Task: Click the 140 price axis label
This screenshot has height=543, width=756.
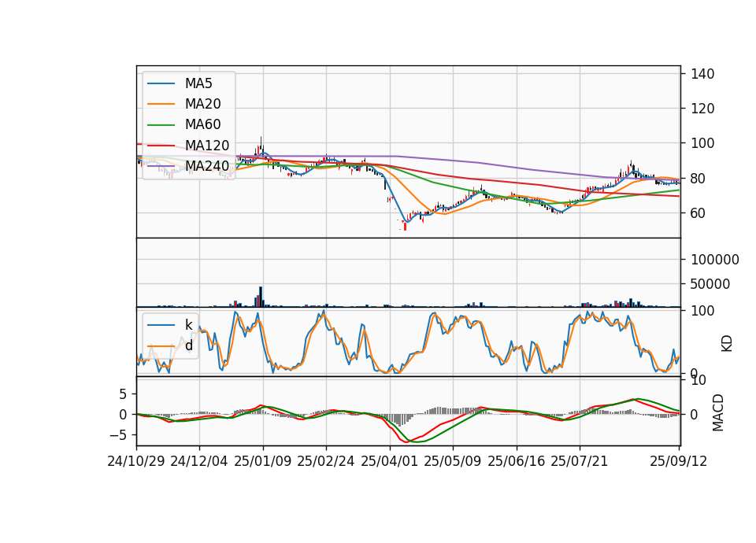Action: point(702,74)
